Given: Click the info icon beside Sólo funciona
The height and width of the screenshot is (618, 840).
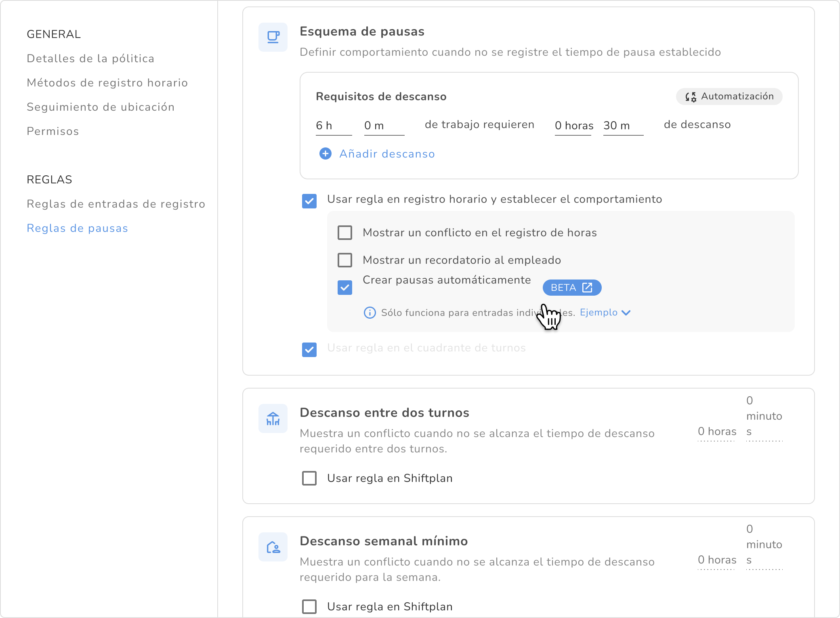Looking at the screenshot, I should point(370,313).
